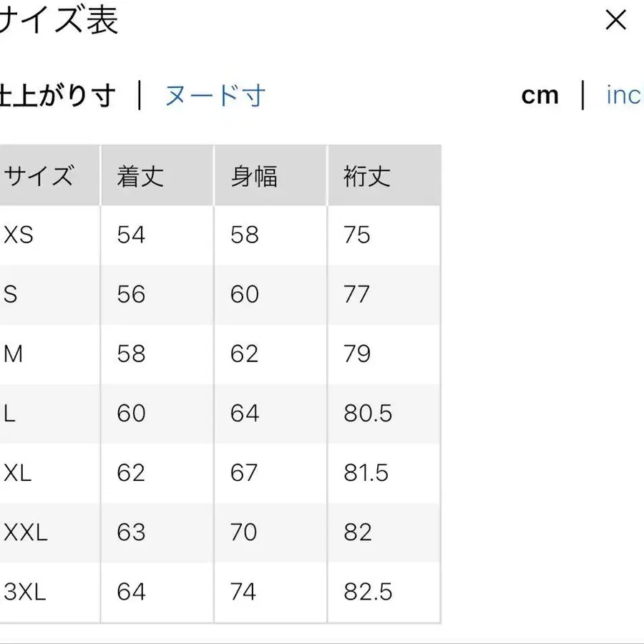This screenshot has width=644, height=644.
Task: Select the M size row label
Action: [x=12, y=353]
